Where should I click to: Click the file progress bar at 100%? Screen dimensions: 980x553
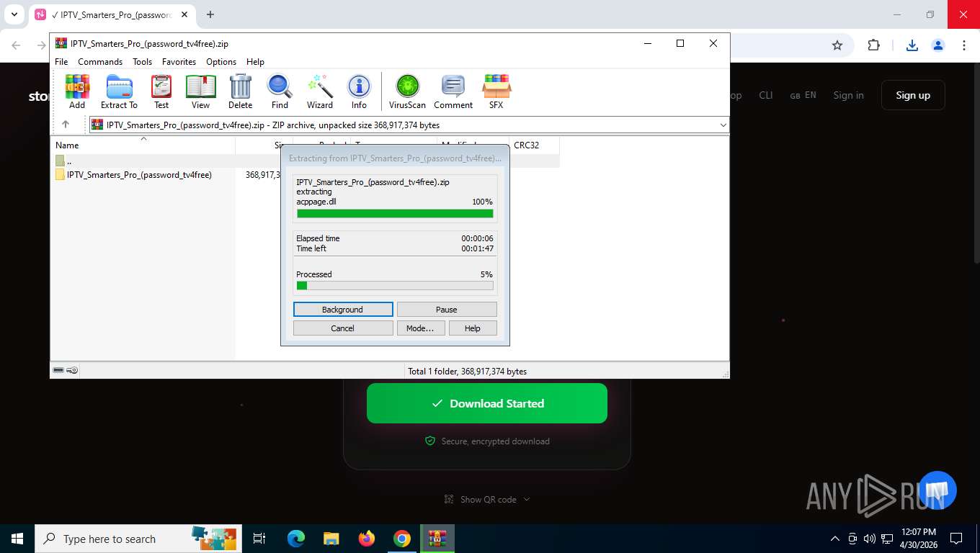[x=395, y=214]
